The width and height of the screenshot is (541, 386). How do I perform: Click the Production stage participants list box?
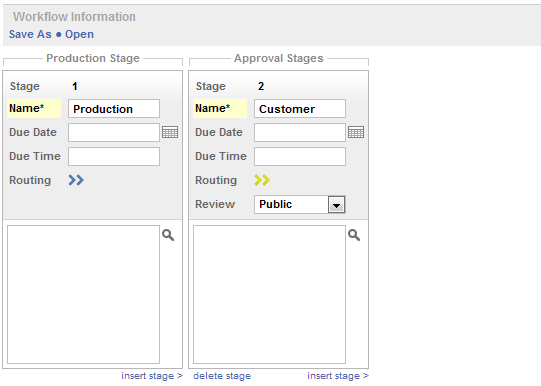click(x=83, y=294)
